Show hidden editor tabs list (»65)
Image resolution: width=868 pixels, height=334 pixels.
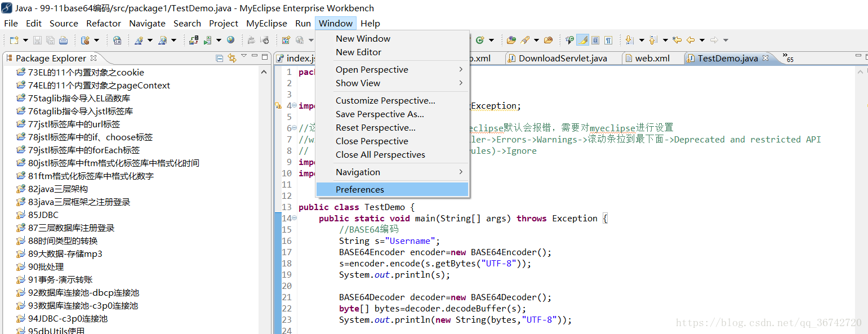coord(787,58)
